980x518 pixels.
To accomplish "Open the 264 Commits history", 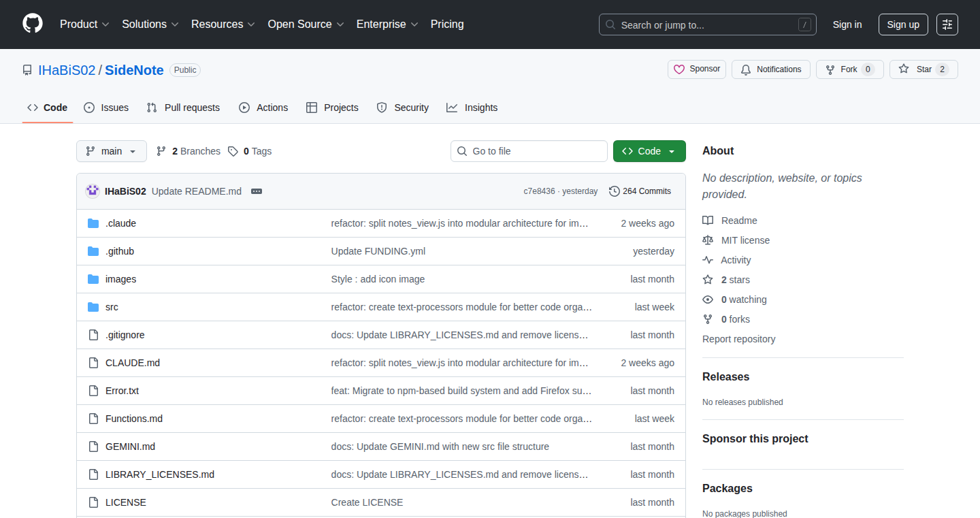I will pos(640,191).
